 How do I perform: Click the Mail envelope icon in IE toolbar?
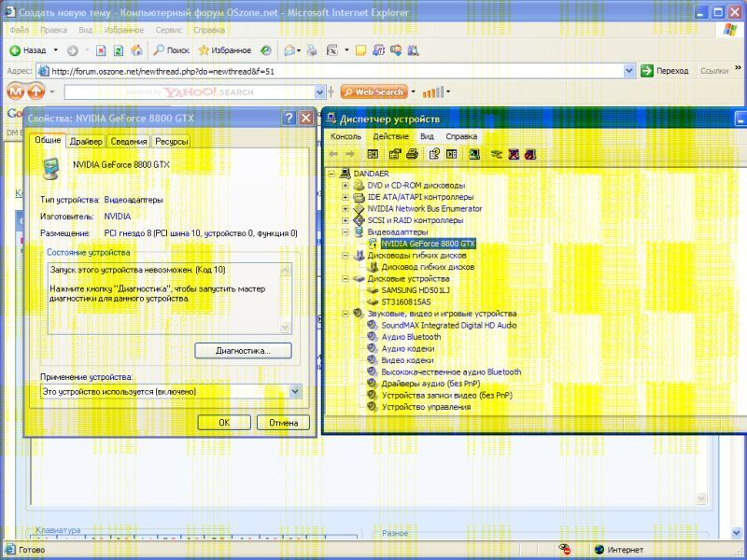289,50
